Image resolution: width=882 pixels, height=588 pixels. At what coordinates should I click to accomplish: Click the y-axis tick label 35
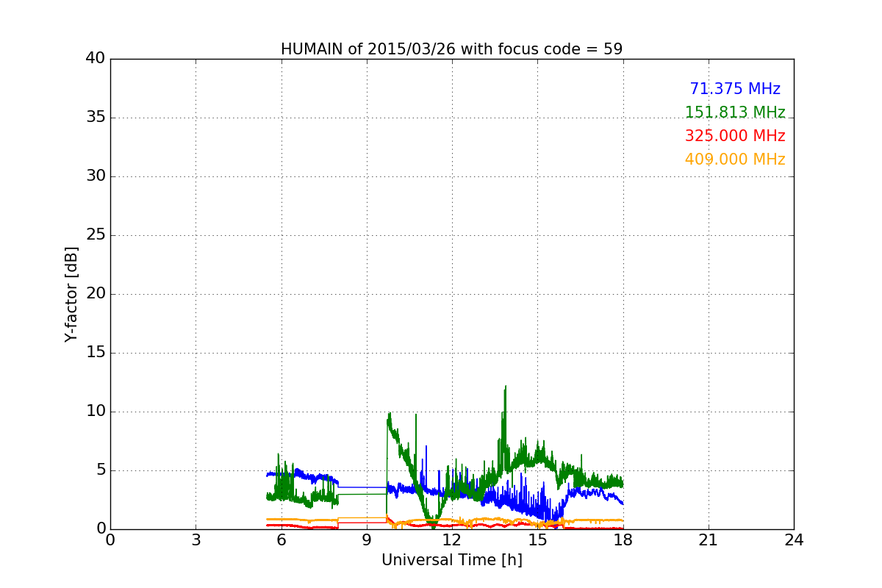[96, 118]
